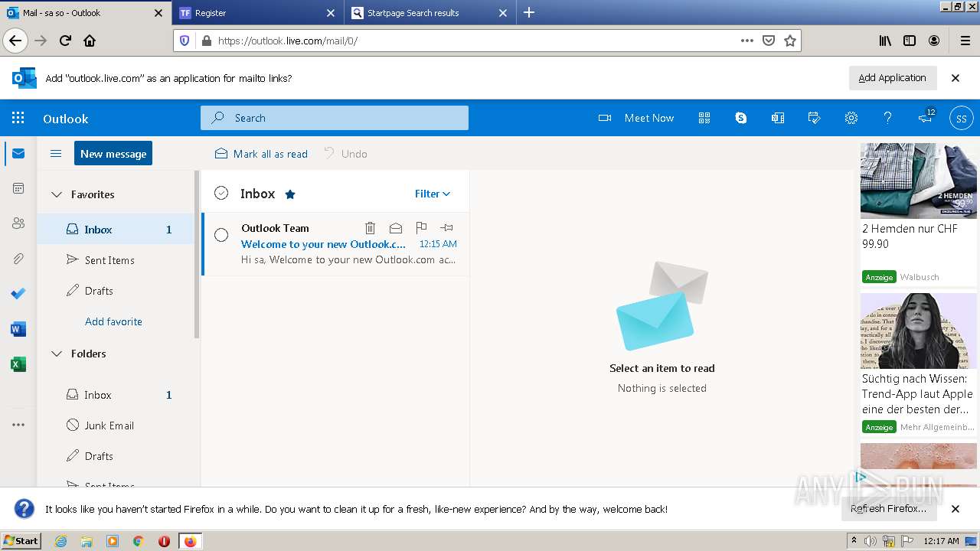The image size is (980, 551).
Task: Open the SS account avatar
Action: [x=961, y=118]
